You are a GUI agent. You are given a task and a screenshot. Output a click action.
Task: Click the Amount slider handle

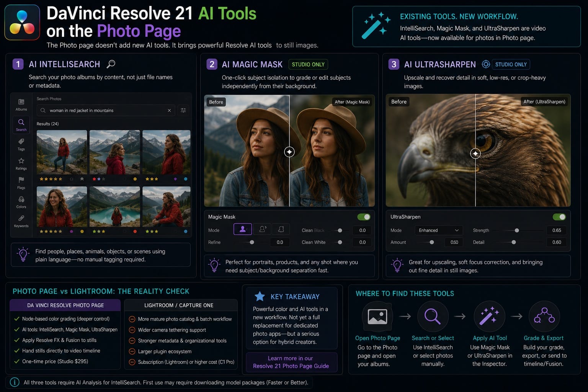432,242
